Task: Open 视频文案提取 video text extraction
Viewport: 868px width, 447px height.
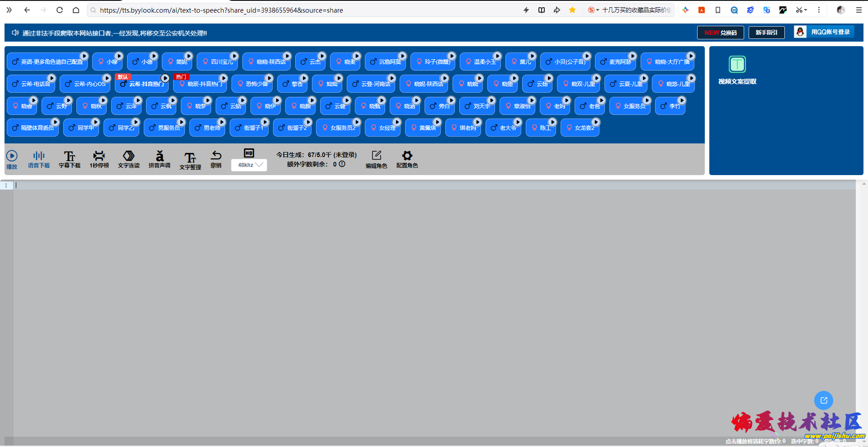Action: (x=737, y=70)
